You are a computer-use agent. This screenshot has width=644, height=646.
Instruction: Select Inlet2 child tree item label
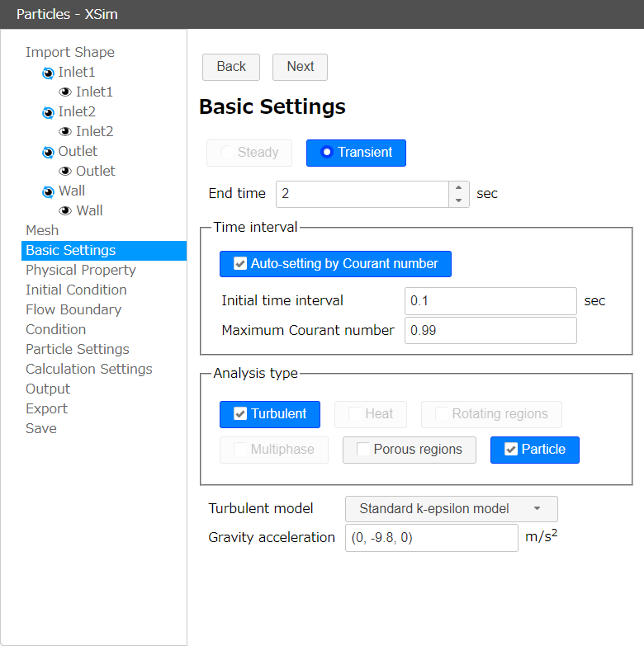94,131
